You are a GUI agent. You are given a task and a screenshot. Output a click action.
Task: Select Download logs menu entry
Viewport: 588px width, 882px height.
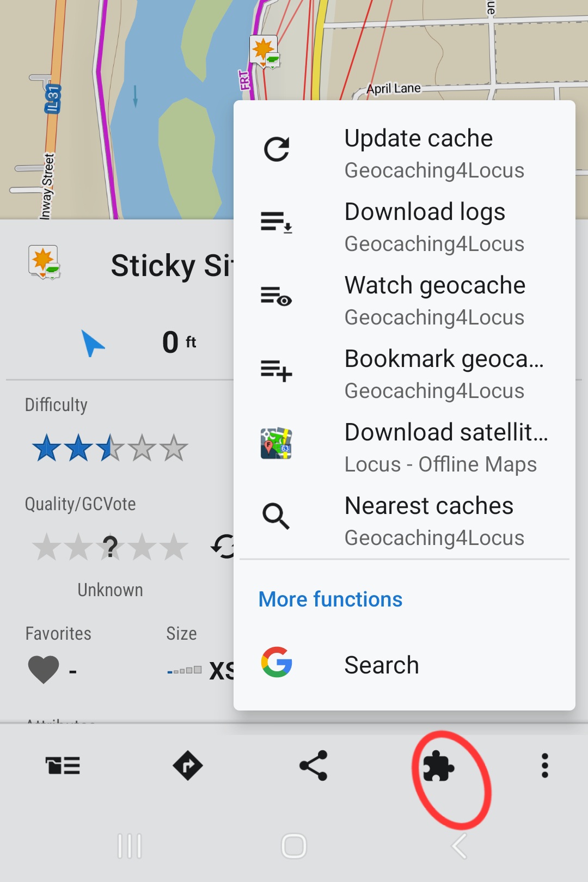click(x=425, y=227)
